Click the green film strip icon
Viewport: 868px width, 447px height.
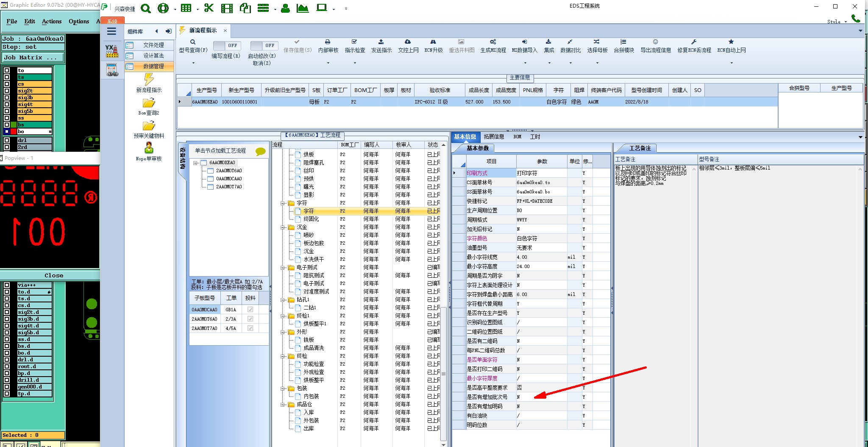(x=227, y=8)
